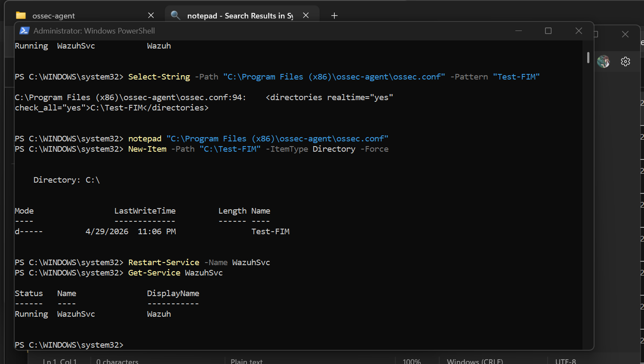The height and width of the screenshot is (364, 644).
Task: Click the 'Length' column header
Action: (x=232, y=211)
